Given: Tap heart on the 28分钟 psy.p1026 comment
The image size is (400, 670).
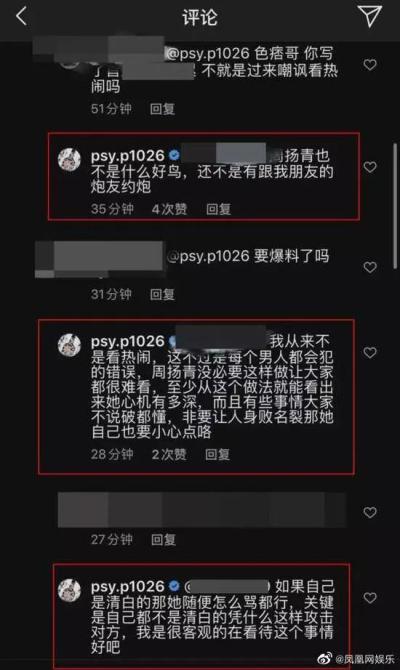Looking at the screenshot, I should tap(370, 353).
